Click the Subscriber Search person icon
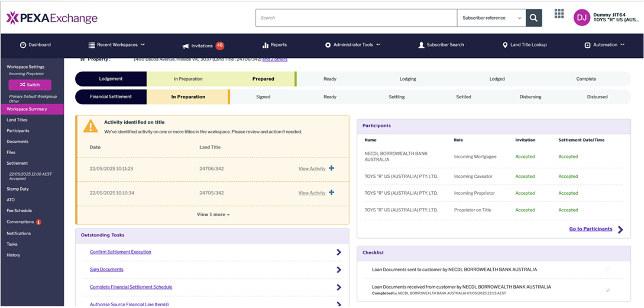 (x=421, y=45)
